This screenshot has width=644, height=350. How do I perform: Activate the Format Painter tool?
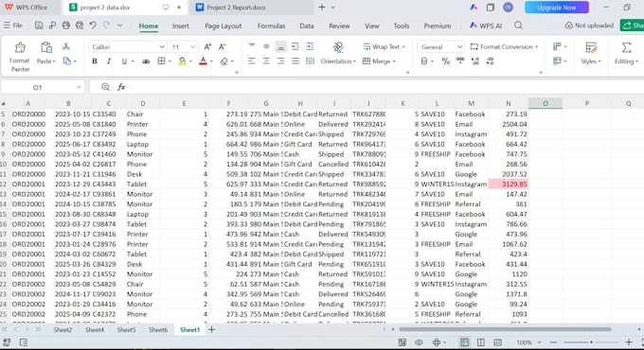(x=20, y=57)
